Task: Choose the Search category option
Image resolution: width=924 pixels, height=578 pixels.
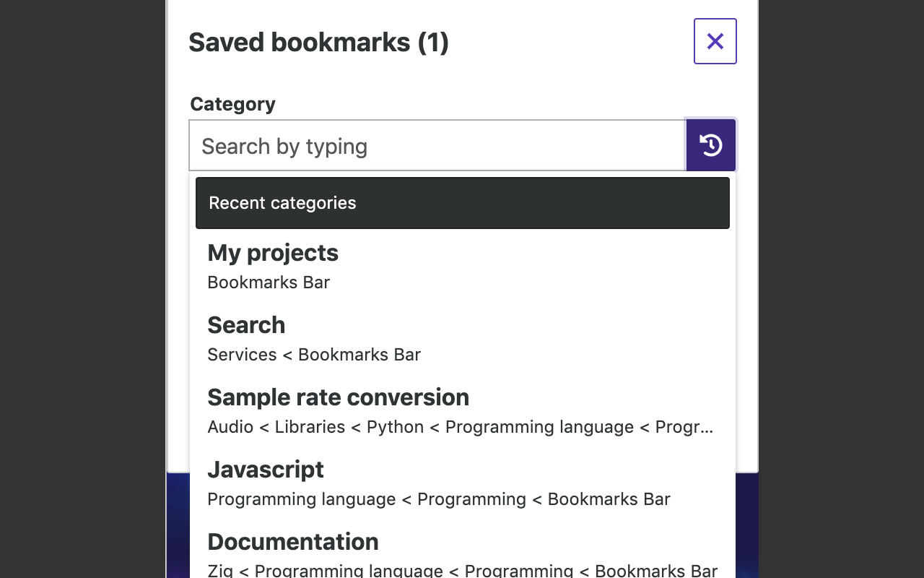Action: 246,325
